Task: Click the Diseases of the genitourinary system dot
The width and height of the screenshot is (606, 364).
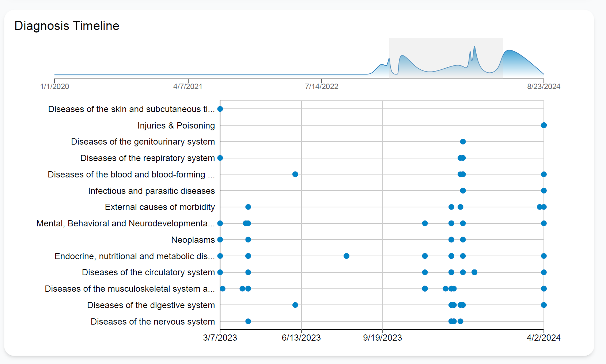Action: (x=463, y=142)
